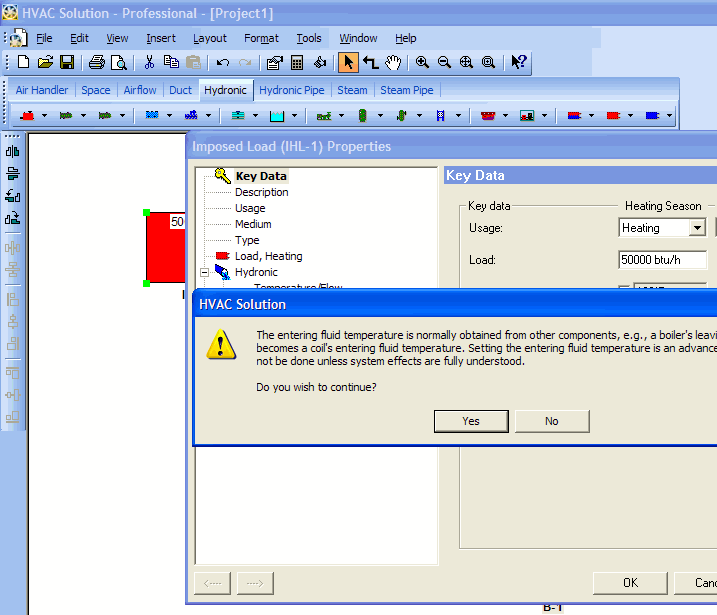This screenshot has width=717, height=615.
Task: Click No in HVAC Solution dialog
Action: coord(552,421)
